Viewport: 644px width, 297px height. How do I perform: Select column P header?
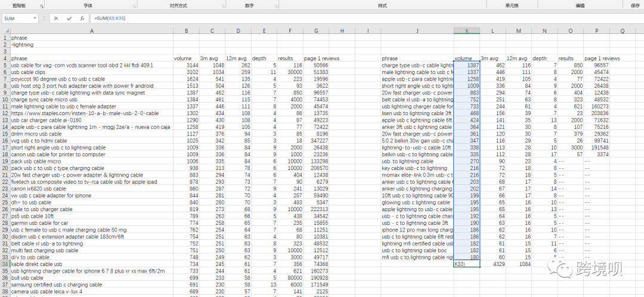[596, 31]
